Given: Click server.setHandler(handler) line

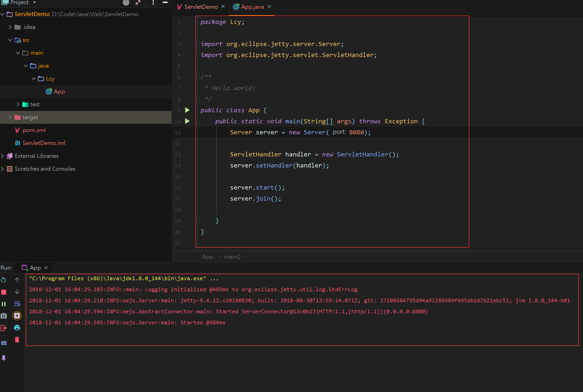Looking at the screenshot, I should point(280,165).
